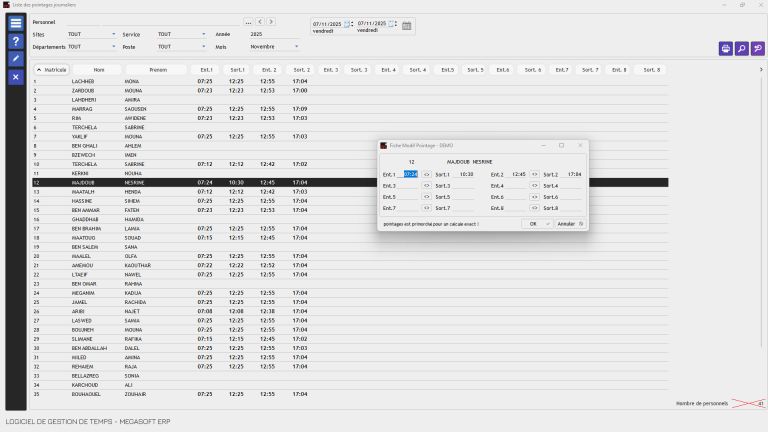Screen dimensions: 768x432
Task: Click the <> button next to Ent.5
Action: point(426,197)
